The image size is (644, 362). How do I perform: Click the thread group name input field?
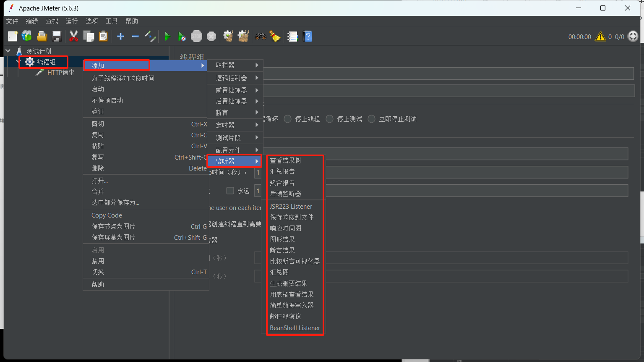(x=448, y=73)
